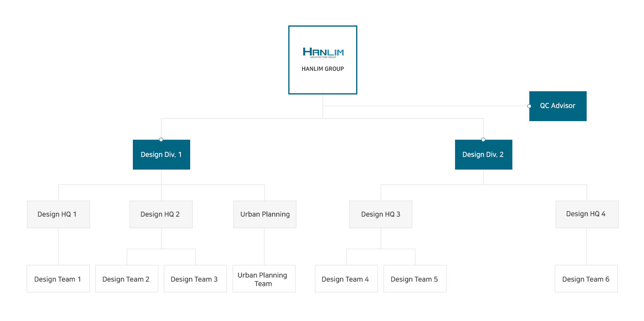Select the Design Team 5 box

click(x=415, y=279)
